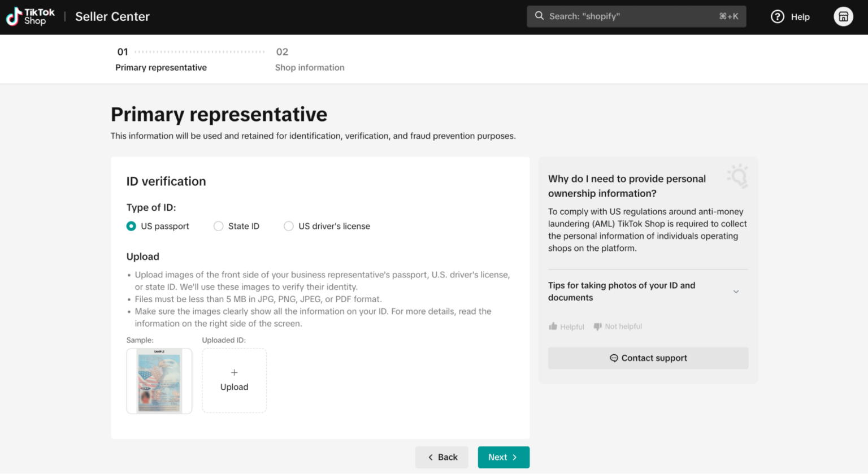Image resolution: width=868 pixels, height=474 pixels.
Task: Mark the tips article as Helpful
Action: point(566,326)
